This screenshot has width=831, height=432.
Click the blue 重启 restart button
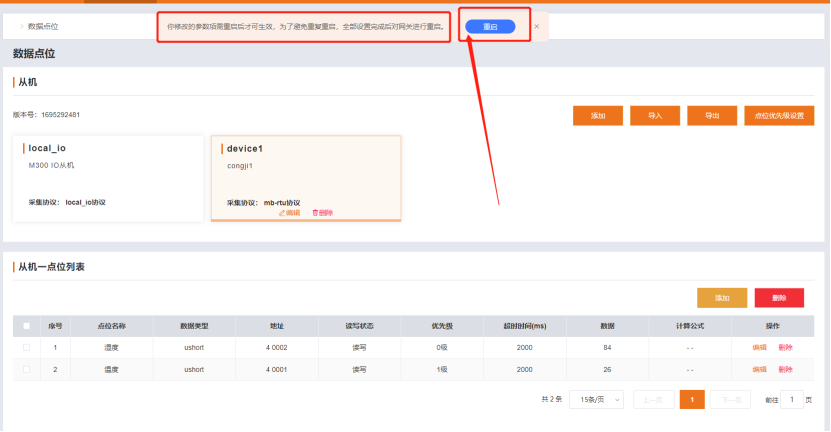point(490,26)
